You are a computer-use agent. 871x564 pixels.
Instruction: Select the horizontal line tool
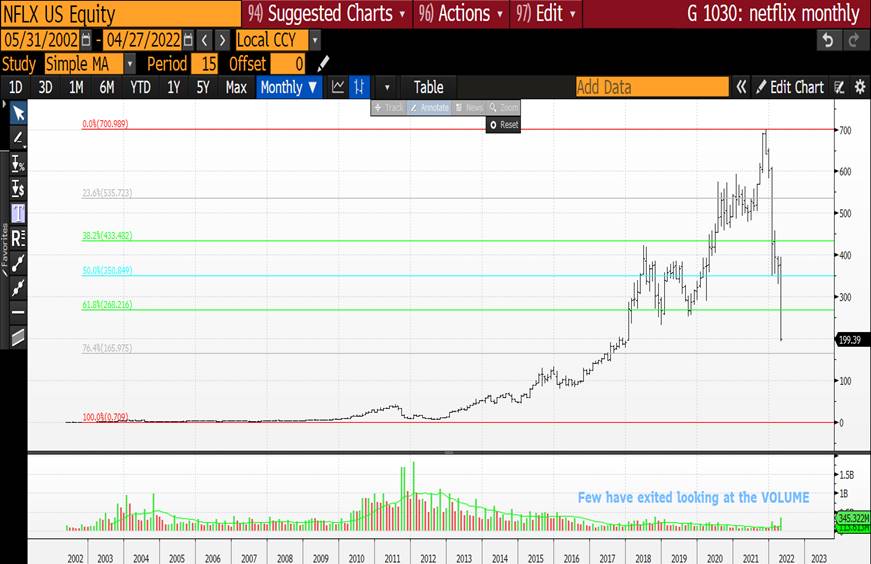18,312
